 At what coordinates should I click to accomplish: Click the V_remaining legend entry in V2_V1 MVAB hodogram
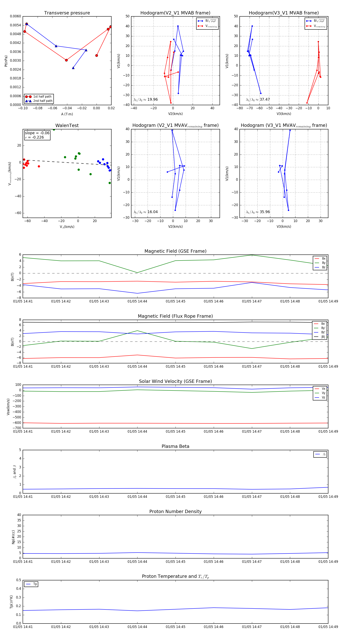207,26
